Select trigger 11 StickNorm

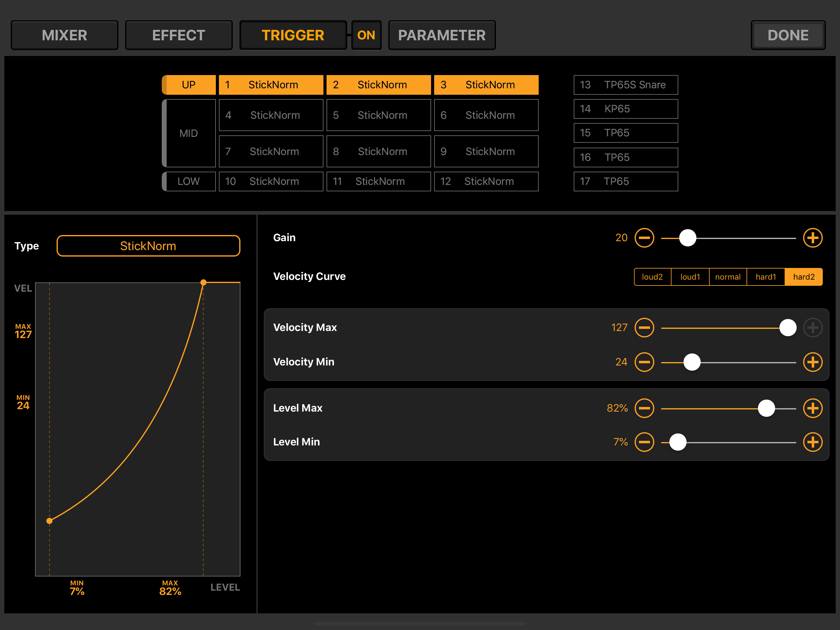tap(378, 181)
